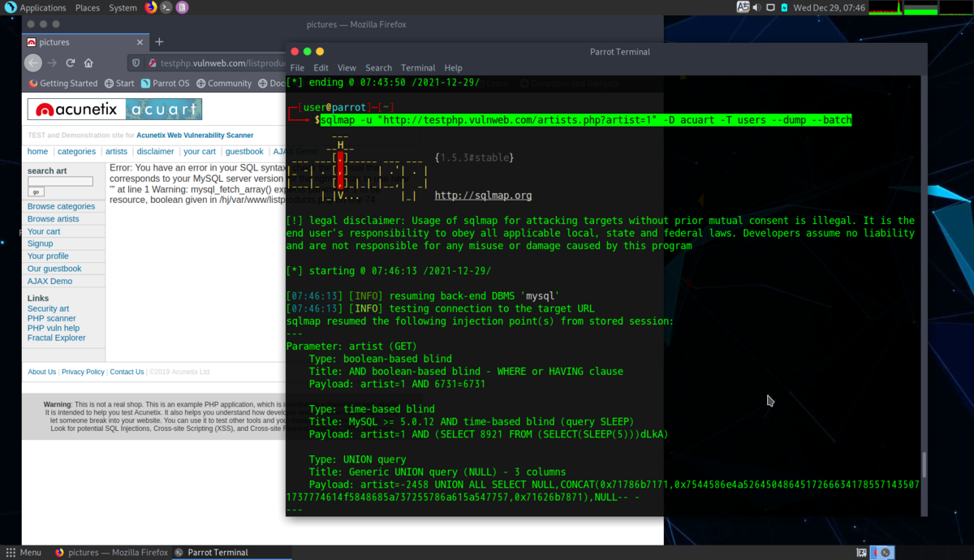Screen dimensions: 974x560
Task: Click the insecure connection padlock icon
Action: (x=152, y=62)
